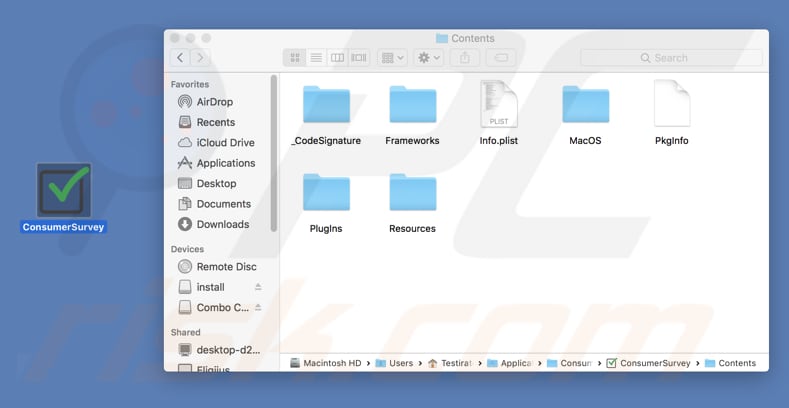Click the Back navigation button
This screenshot has height=408, width=789.
179,58
